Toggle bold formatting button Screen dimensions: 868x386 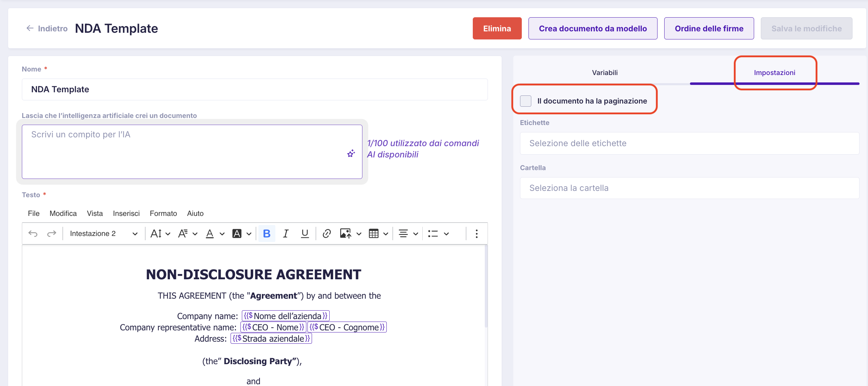(267, 234)
